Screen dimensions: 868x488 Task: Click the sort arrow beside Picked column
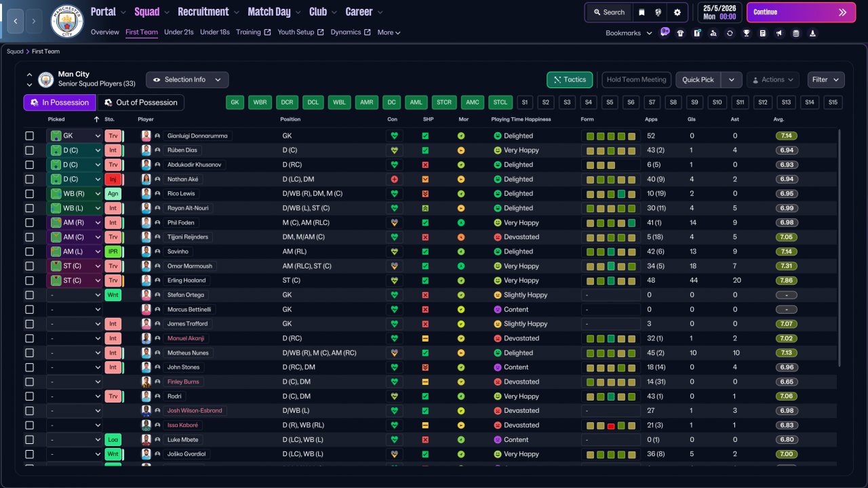(x=96, y=119)
